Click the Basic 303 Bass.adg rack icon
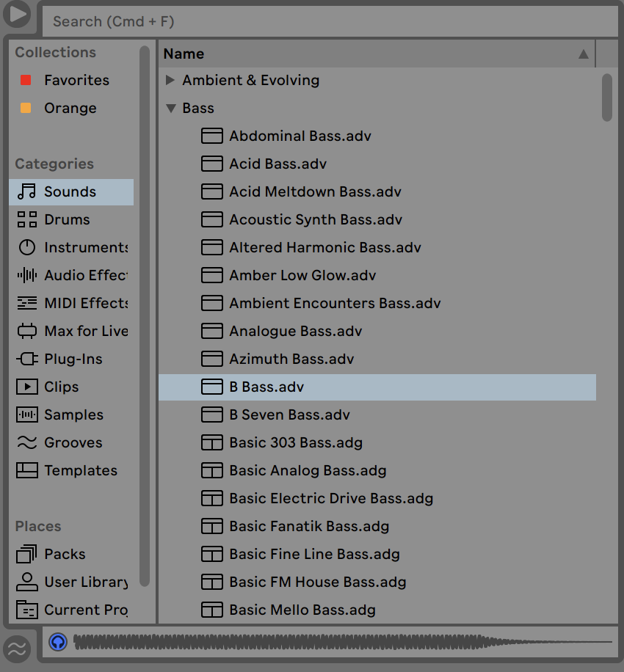The image size is (624, 672). point(212,442)
